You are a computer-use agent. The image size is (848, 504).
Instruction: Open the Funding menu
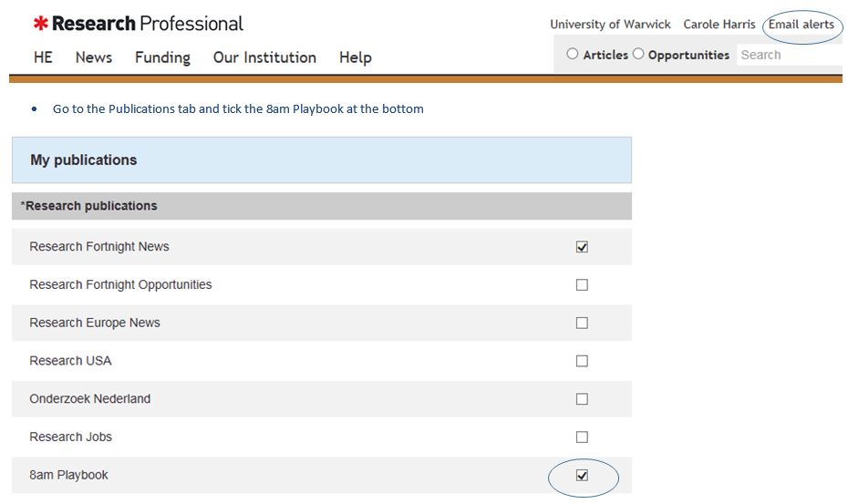point(162,57)
